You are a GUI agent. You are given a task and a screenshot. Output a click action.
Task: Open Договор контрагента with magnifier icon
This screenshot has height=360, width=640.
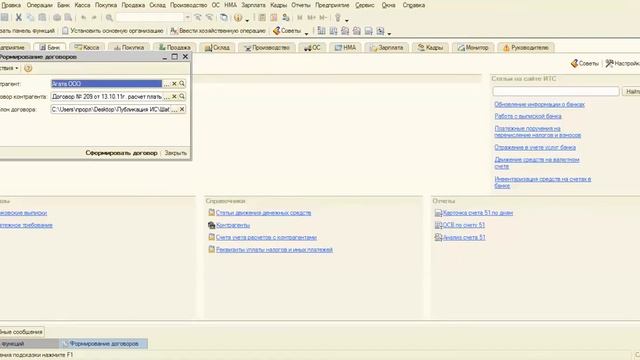pyautogui.click(x=182, y=96)
